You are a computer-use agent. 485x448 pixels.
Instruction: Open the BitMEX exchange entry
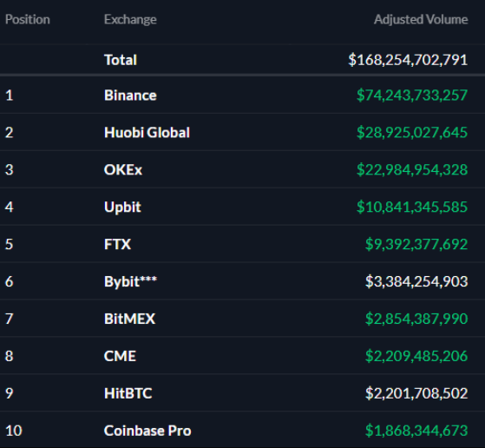tap(129, 319)
